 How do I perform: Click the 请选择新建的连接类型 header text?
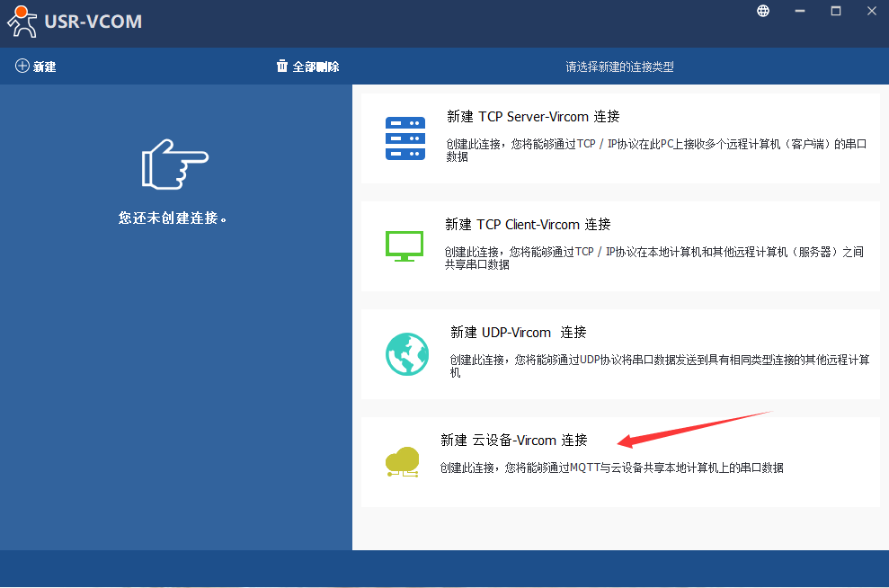tap(619, 67)
